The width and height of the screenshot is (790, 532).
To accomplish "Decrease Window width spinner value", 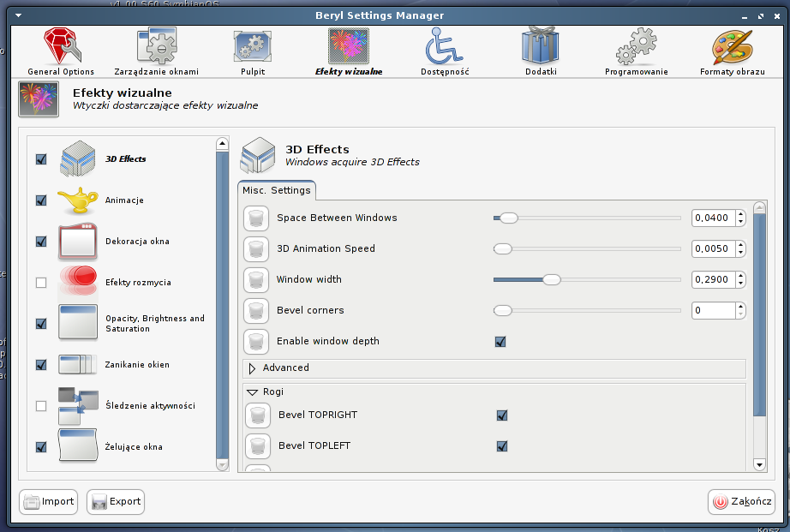I will coord(740,284).
